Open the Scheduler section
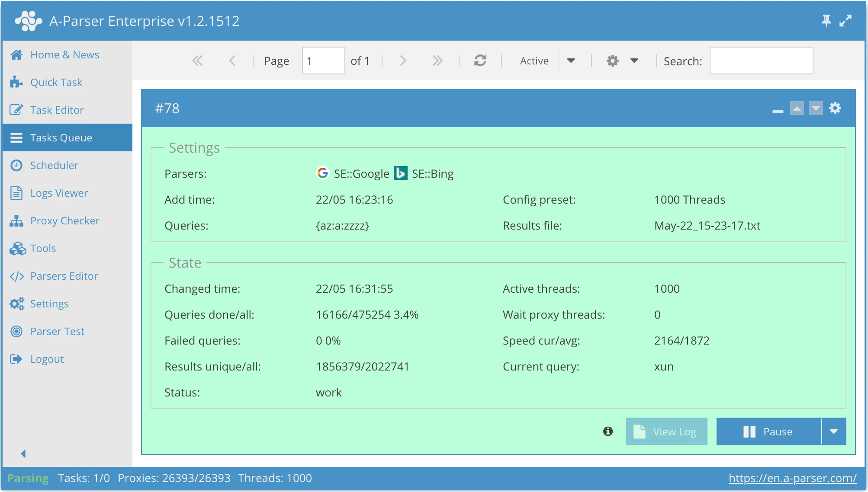868x492 pixels. pyautogui.click(x=54, y=165)
